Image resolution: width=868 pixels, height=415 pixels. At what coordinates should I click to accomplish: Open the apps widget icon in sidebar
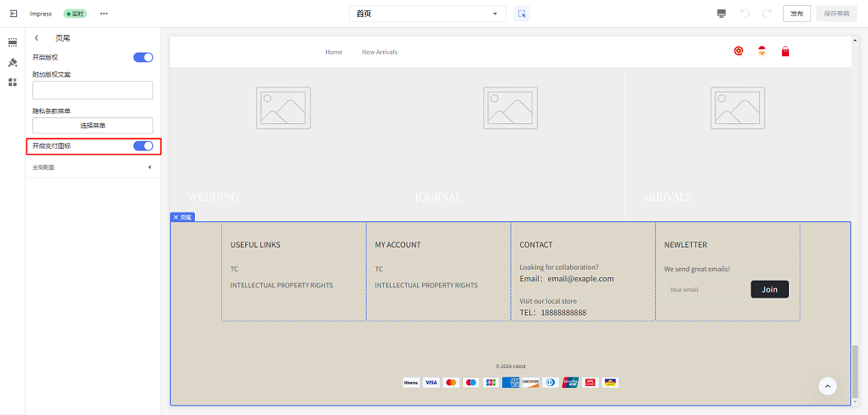[13, 82]
